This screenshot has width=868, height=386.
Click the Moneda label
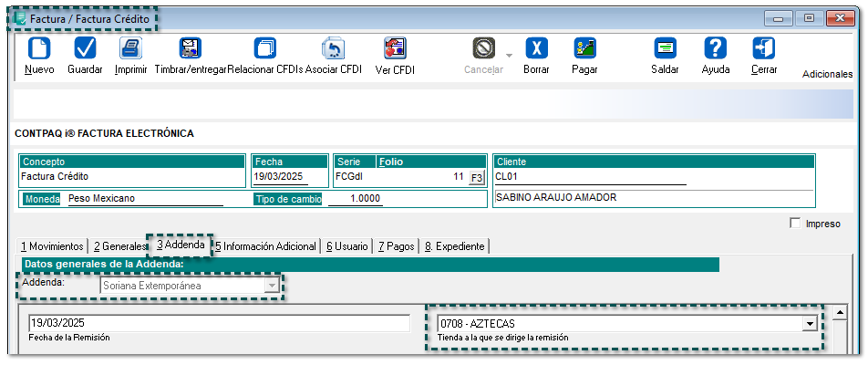click(x=40, y=199)
